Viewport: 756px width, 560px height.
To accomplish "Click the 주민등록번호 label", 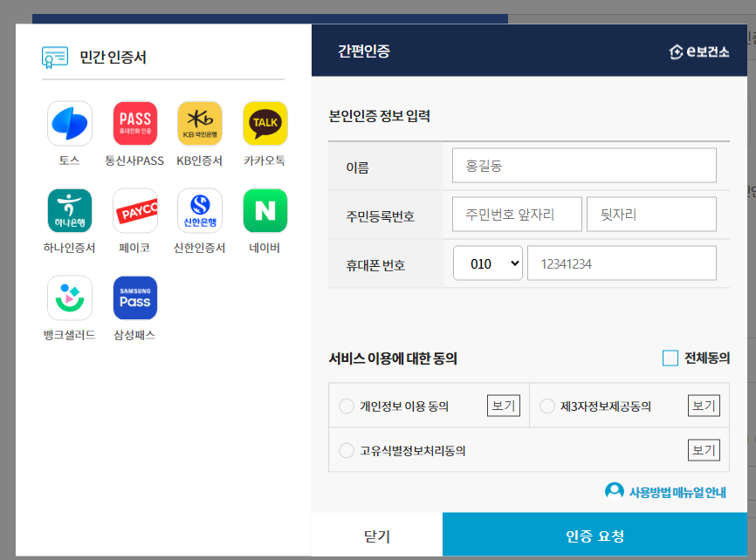I will tap(381, 216).
